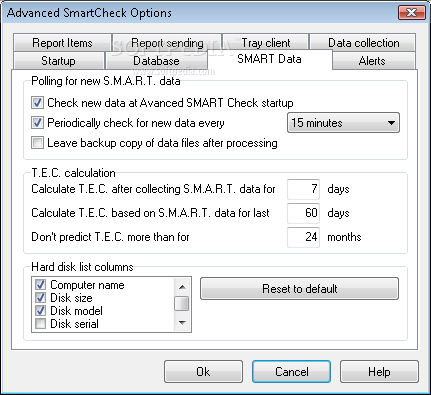Viewport: 431px width, 395px height.
Task: Expand the 15 minutes interval dropdown
Action: coord(343,123)
